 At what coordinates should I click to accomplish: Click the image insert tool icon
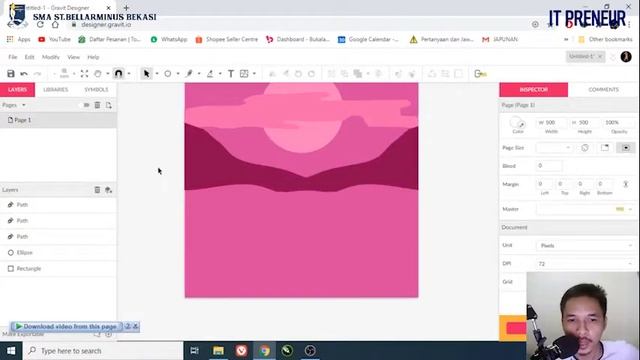click(244, 74)
